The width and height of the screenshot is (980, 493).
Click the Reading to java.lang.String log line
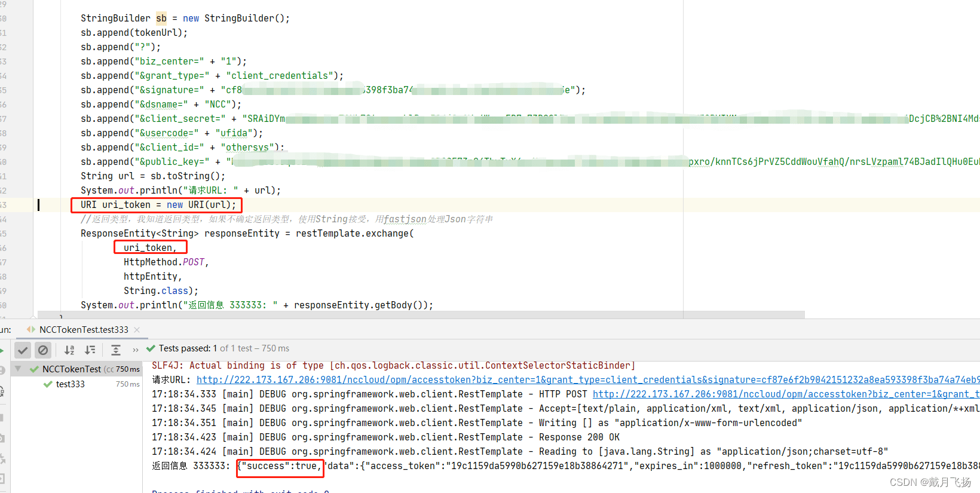(x=520, y=452)
